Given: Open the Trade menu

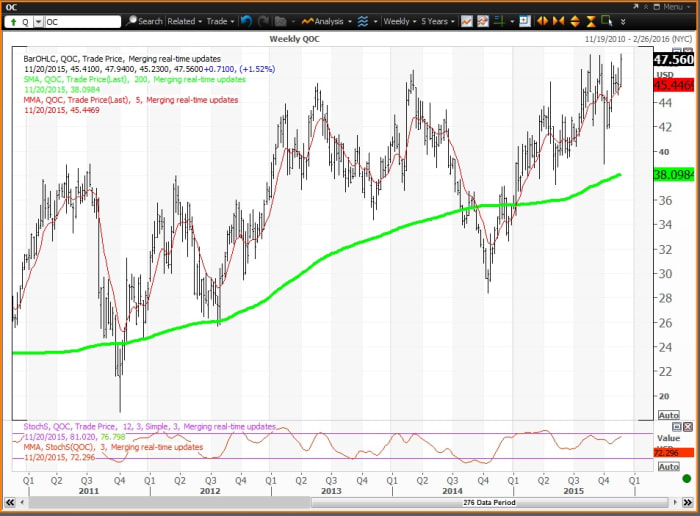Looking at the screenshot, I should [x=218, y=21].
